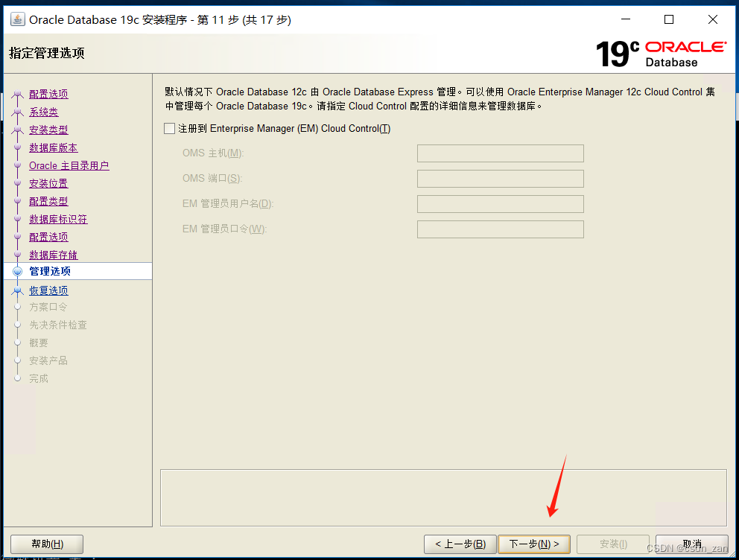Enable 注册到 Enterprise Manager Cloud Control checkbox

coord(169,128)
